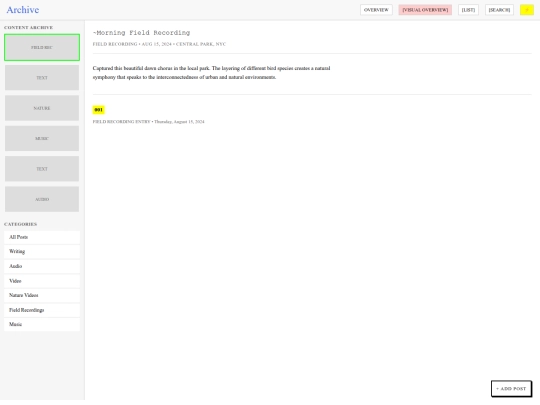540x405 pixels.
Task: Click 'Field Recording Entry' date line
Action: pos(148,122)
